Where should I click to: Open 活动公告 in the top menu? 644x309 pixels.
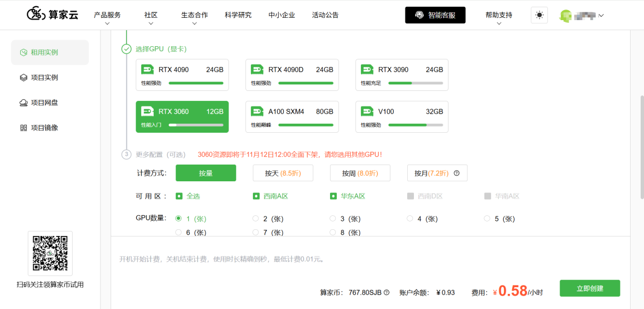coord(325,15)
